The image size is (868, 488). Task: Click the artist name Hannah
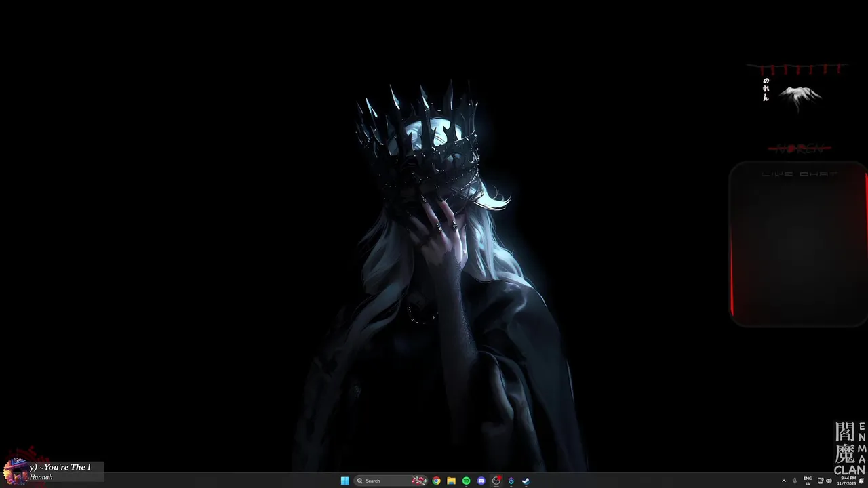tap(41, 477)
